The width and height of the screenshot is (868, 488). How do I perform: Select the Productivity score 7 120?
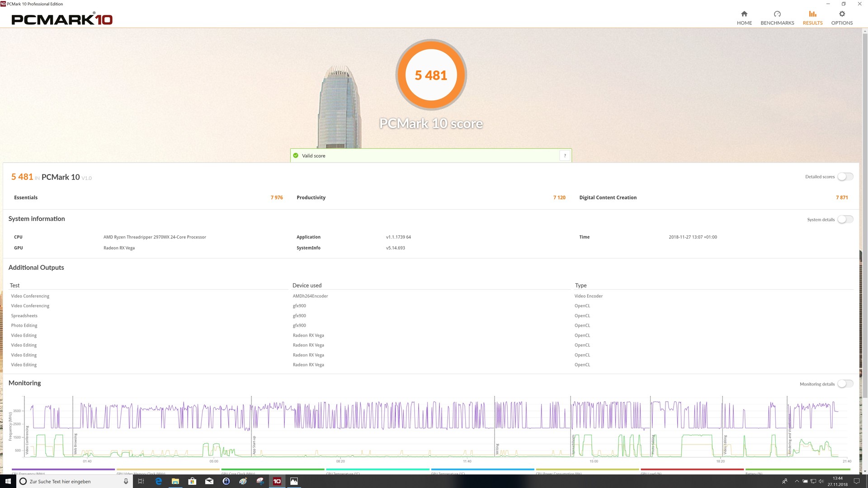click(559, 197)
